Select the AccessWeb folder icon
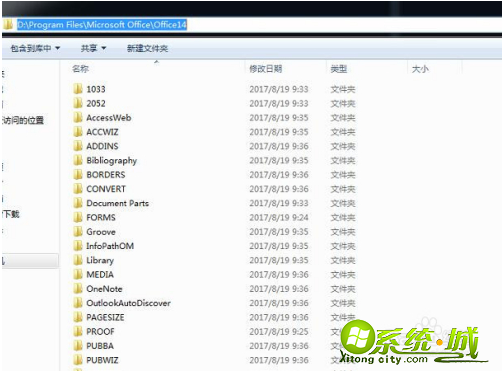 tap(78, 118)
